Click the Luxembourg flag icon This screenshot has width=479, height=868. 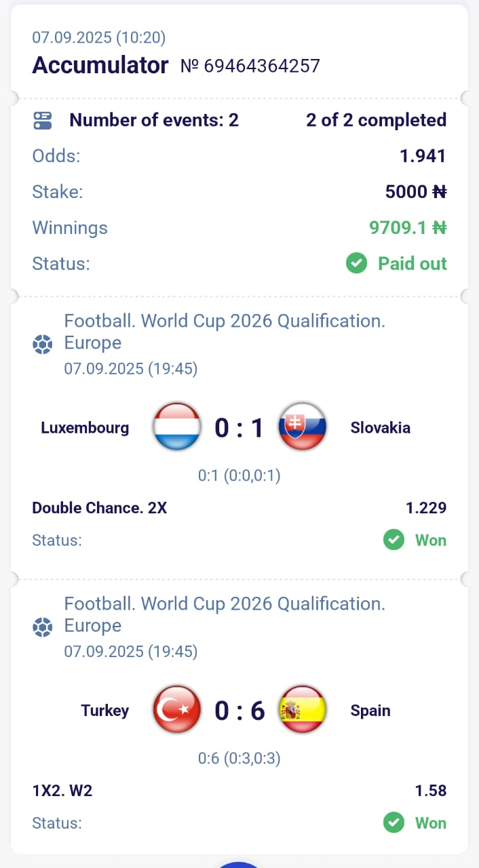pos(176,427)
